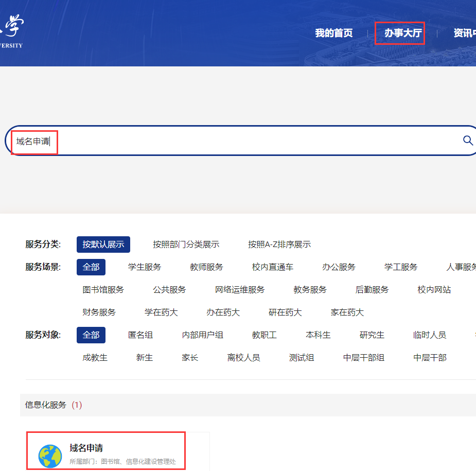Select 教职工 service audience
The width and height of the screenshot is (476, 471).
click(265, 335)
